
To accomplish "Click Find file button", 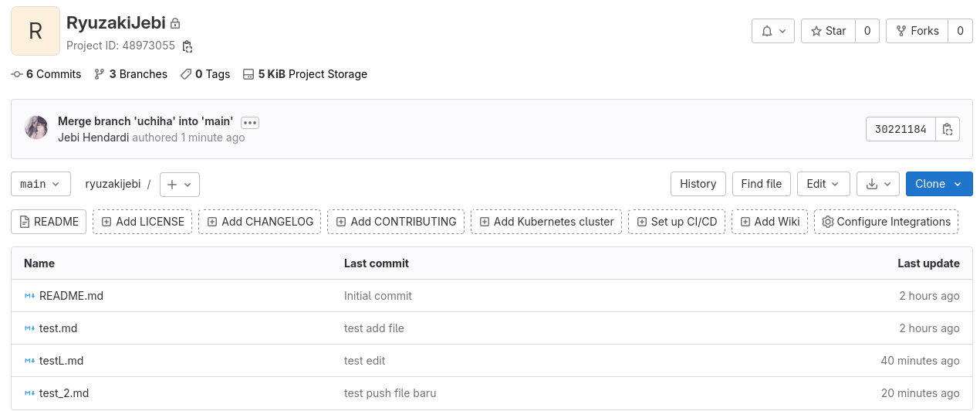I will click(761, 184).
